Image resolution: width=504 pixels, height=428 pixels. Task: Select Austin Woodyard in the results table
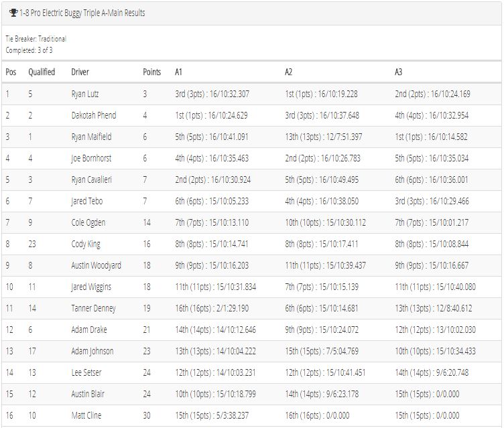[x=96, y=265]
